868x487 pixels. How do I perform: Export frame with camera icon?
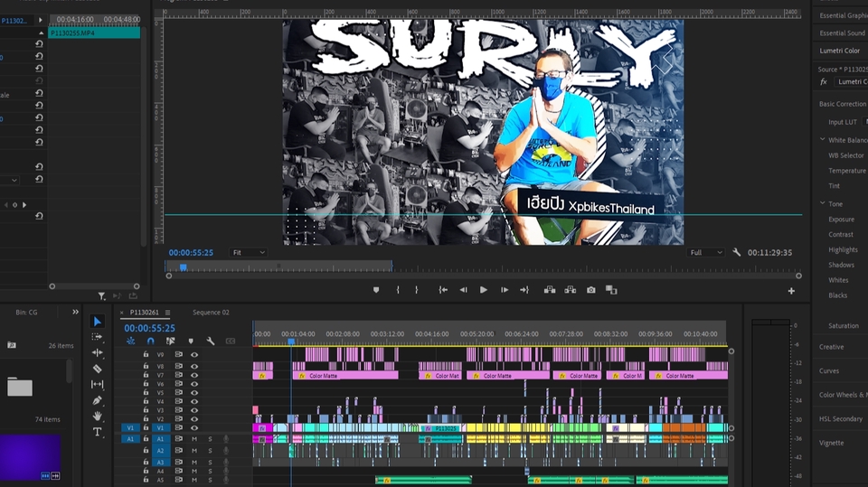[591, 290]
